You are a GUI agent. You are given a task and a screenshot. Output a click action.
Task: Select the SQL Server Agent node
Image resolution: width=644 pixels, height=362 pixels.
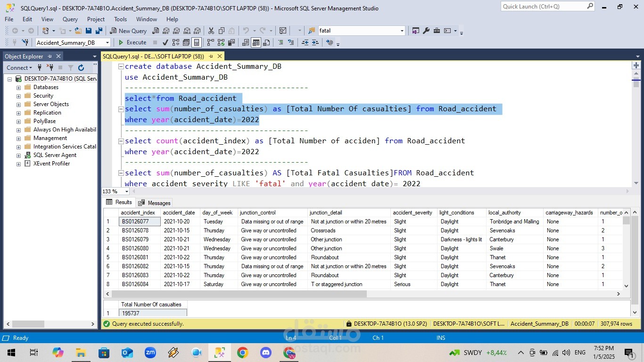pos(55,155)
